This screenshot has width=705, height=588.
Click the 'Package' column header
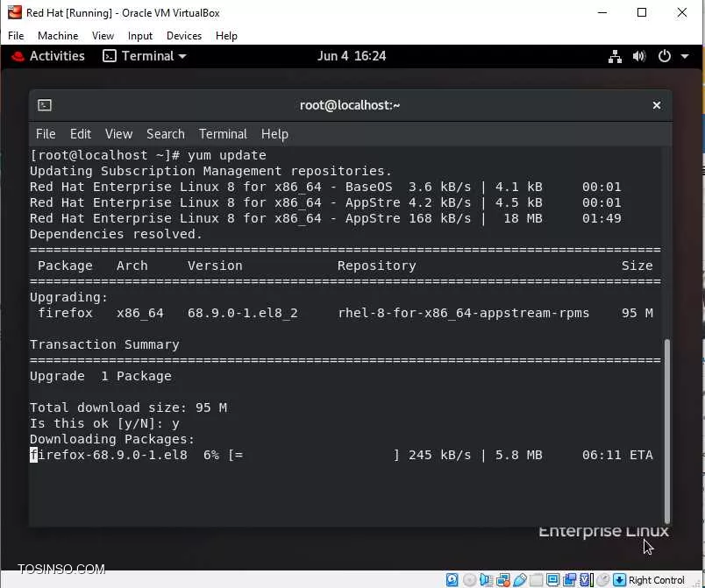pos(65,266)
